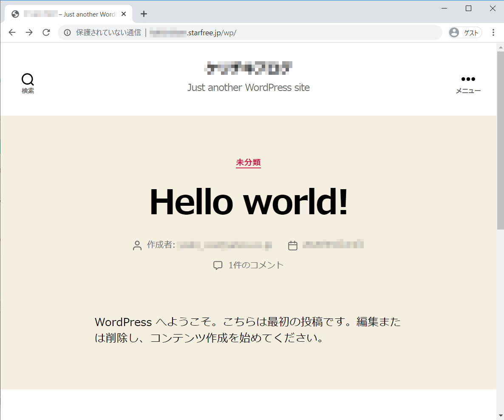Open the 検索 search toggle

click(x=28, y=84)
